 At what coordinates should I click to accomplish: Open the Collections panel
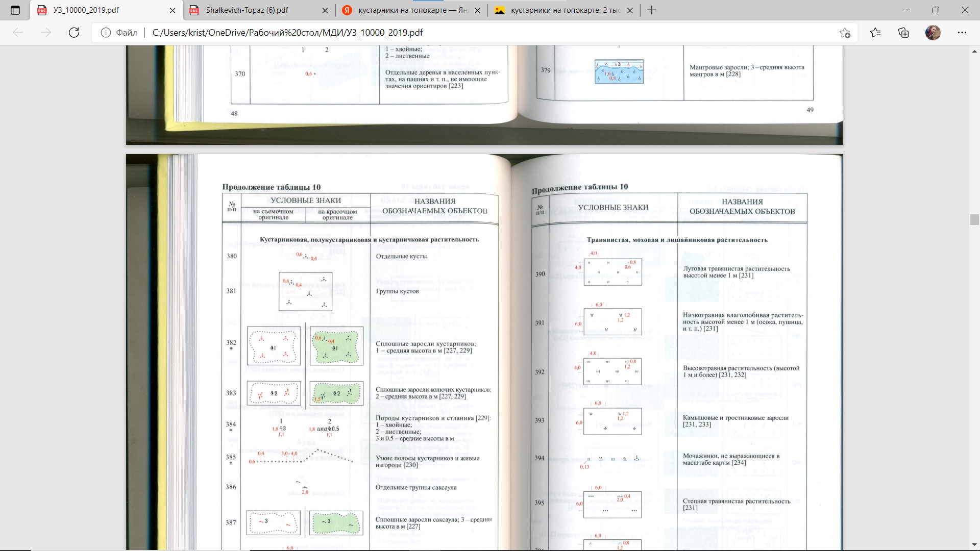(x=903, y=33)
